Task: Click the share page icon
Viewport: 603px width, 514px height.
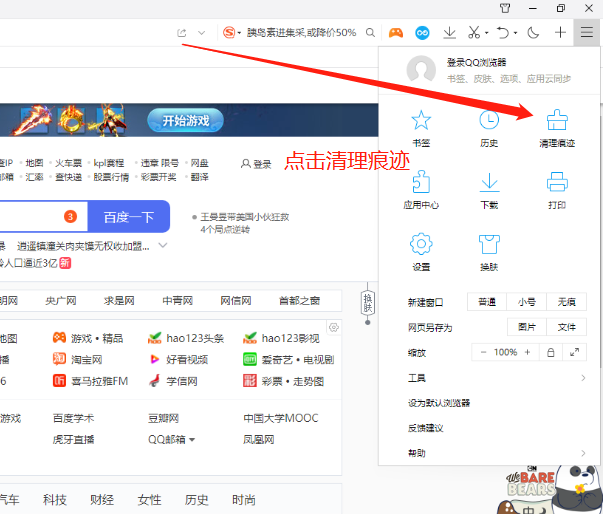Action: tap(182, 33)
